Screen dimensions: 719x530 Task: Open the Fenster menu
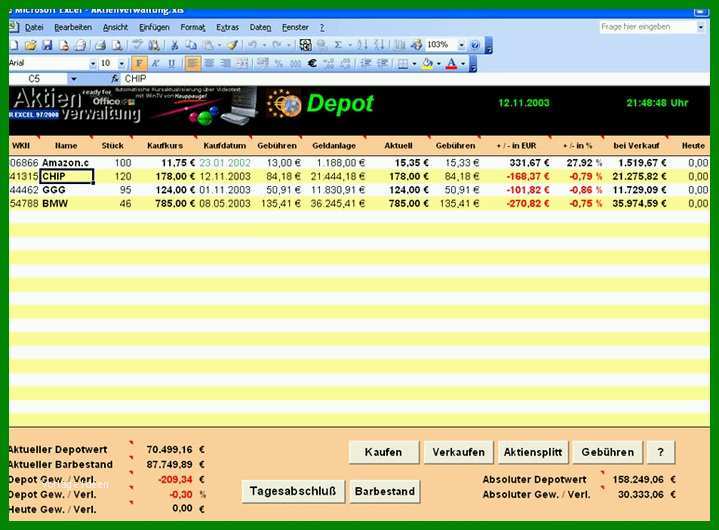click(295, 28)
